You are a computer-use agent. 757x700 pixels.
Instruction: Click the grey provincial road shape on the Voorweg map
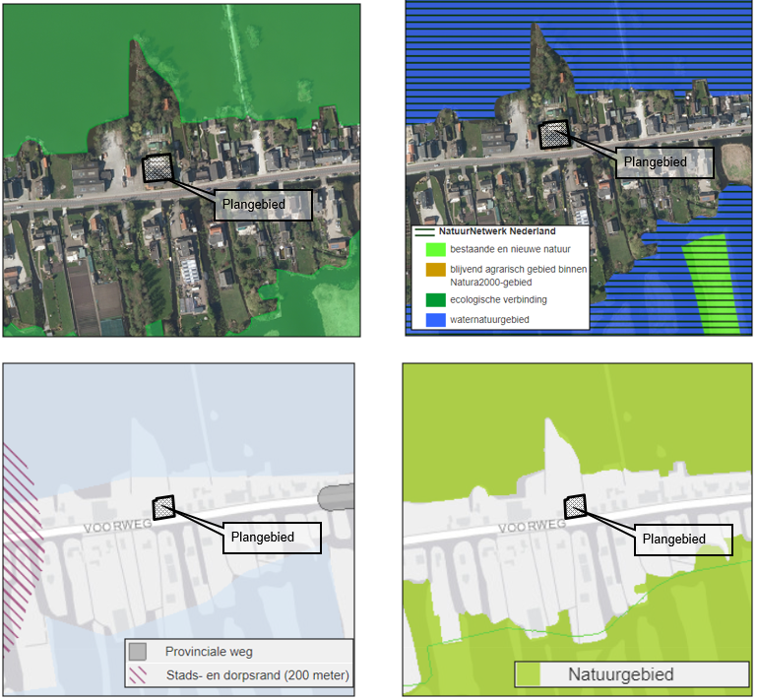[x=336, y=498]
